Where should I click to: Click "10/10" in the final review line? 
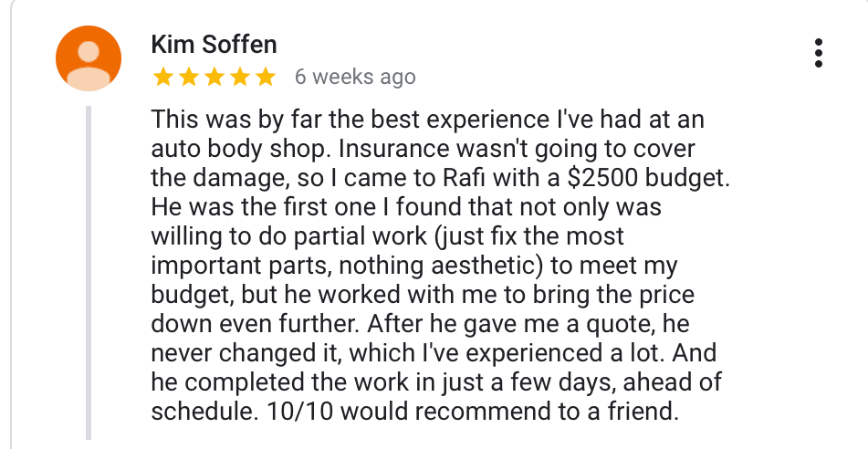[294, 411]
